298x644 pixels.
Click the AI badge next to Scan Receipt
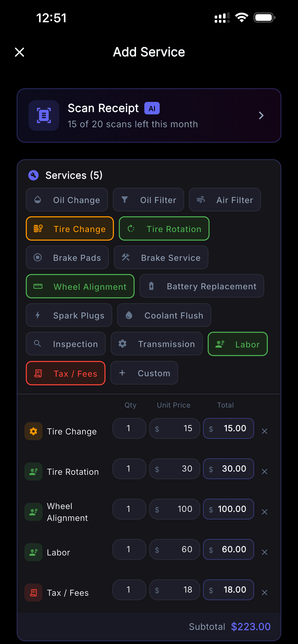click(152, 108)
